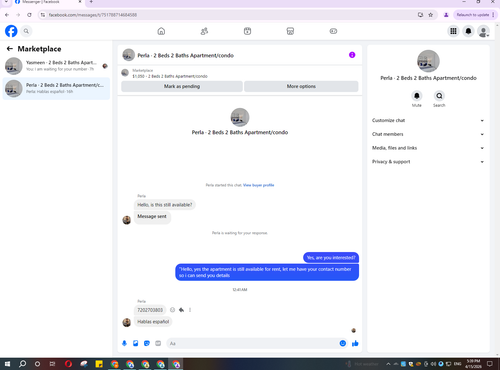This screenshot has width=500, height=370.
Task: Attach a file with the image icon
Action: pyautogui.click(x=136, y=343)
